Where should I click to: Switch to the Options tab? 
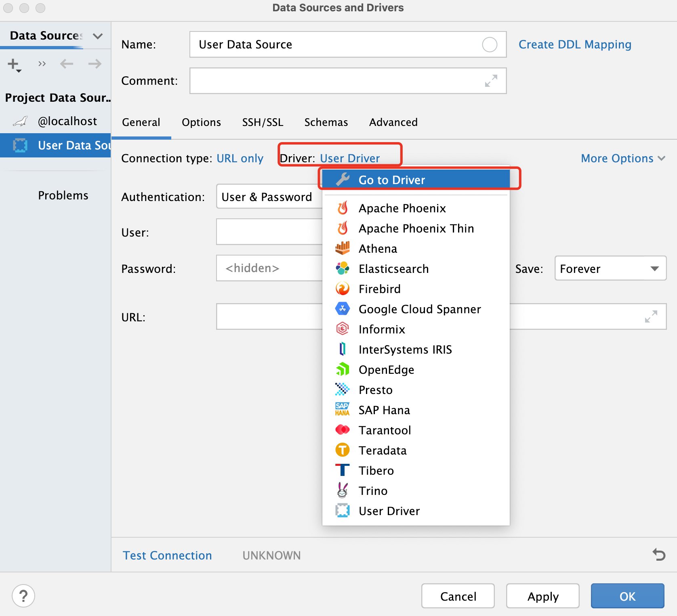201,122
